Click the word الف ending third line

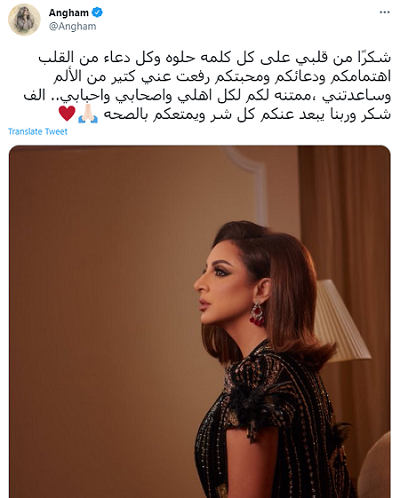pyautogui.click(x=34, y=96)
